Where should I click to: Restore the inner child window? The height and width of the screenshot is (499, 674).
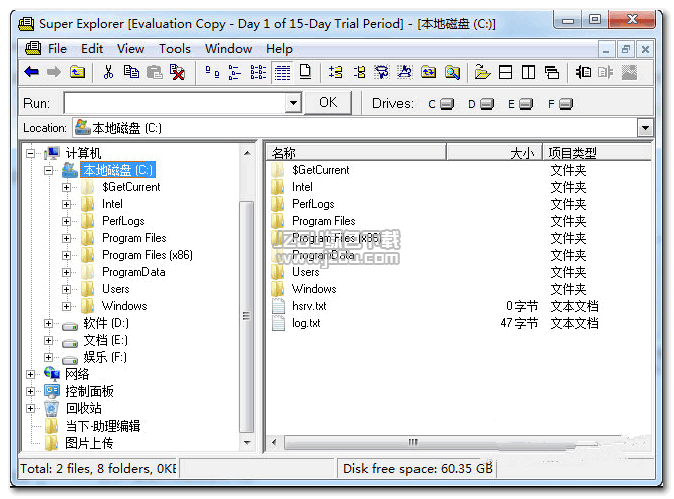coord(625,49)
